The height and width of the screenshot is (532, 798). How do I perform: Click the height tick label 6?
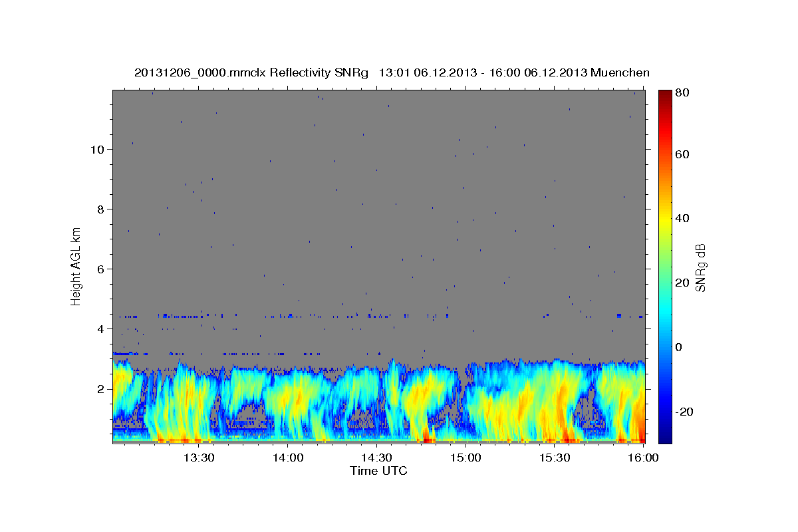pyautogui.click(x=102, y=269)
